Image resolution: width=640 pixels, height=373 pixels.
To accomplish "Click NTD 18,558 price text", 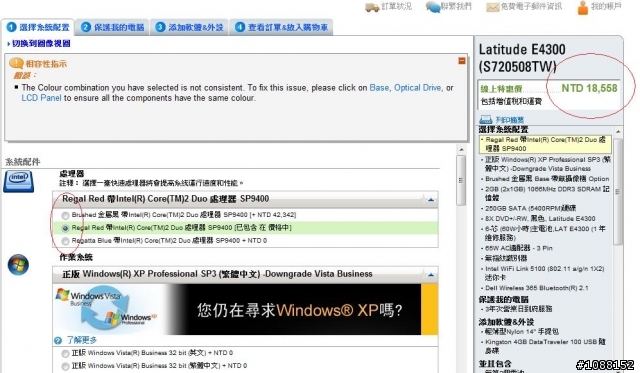I will coord(589,88).
